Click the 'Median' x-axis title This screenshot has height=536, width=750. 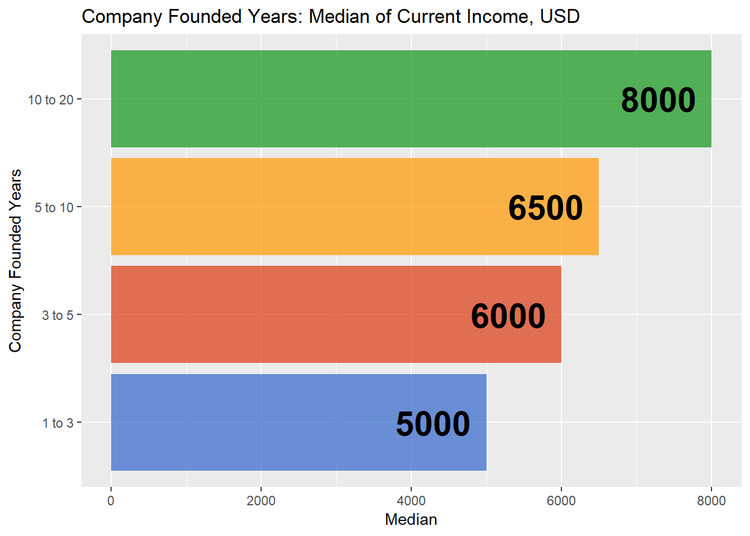[411, 520]
